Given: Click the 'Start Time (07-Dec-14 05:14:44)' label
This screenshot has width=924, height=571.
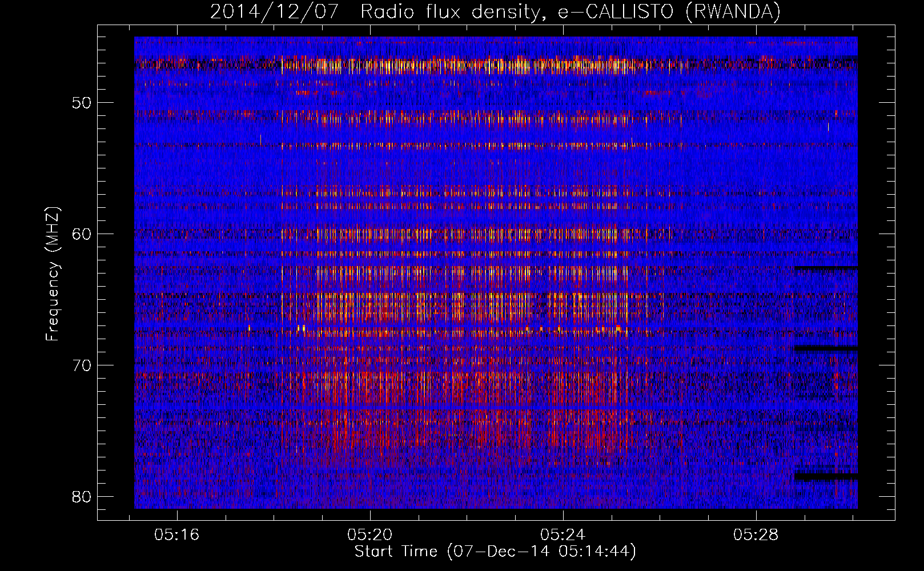Looking at the screenshot, I should 495,552.
